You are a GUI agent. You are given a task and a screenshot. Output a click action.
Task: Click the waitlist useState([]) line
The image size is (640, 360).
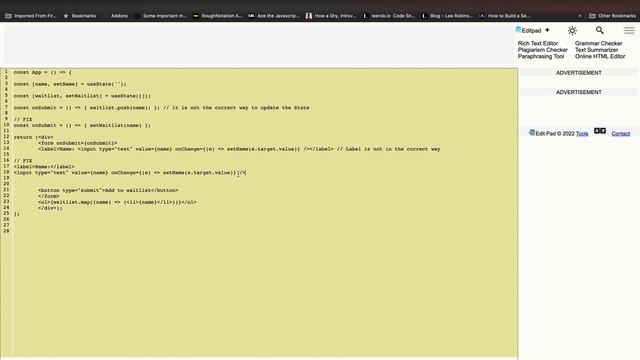[82, 96]
